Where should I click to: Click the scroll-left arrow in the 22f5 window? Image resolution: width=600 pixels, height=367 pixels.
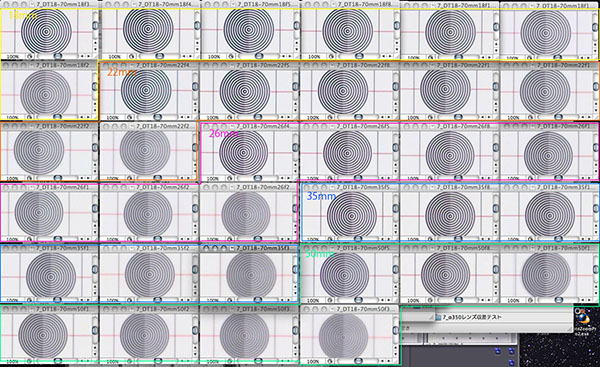283,117
